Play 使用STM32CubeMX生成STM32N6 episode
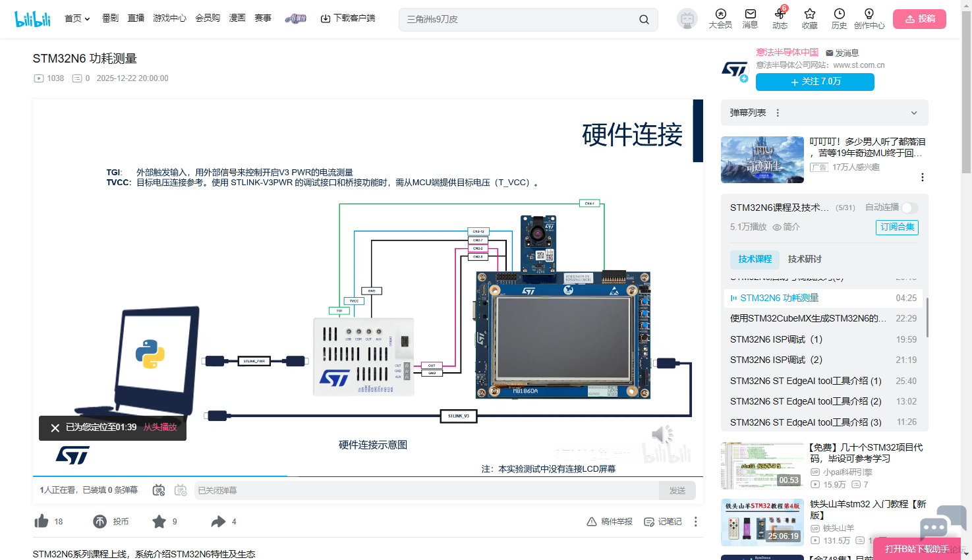972x560 pixels. pos(823,318)
